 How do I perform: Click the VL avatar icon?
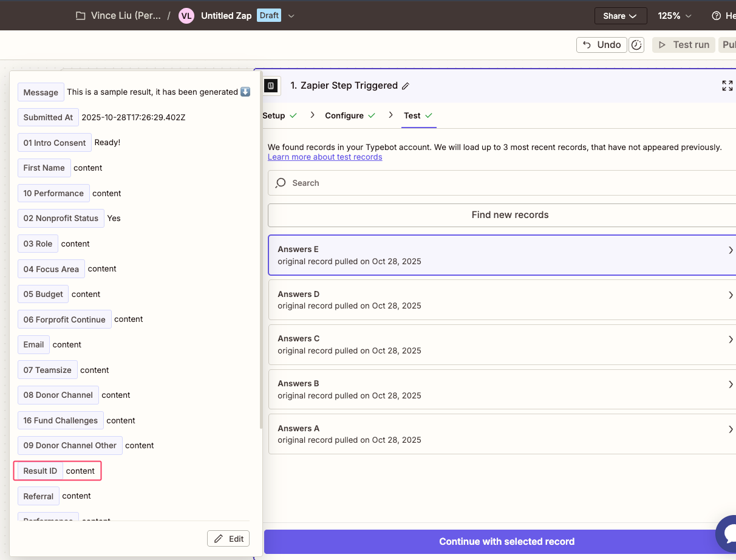click(186, 16)
